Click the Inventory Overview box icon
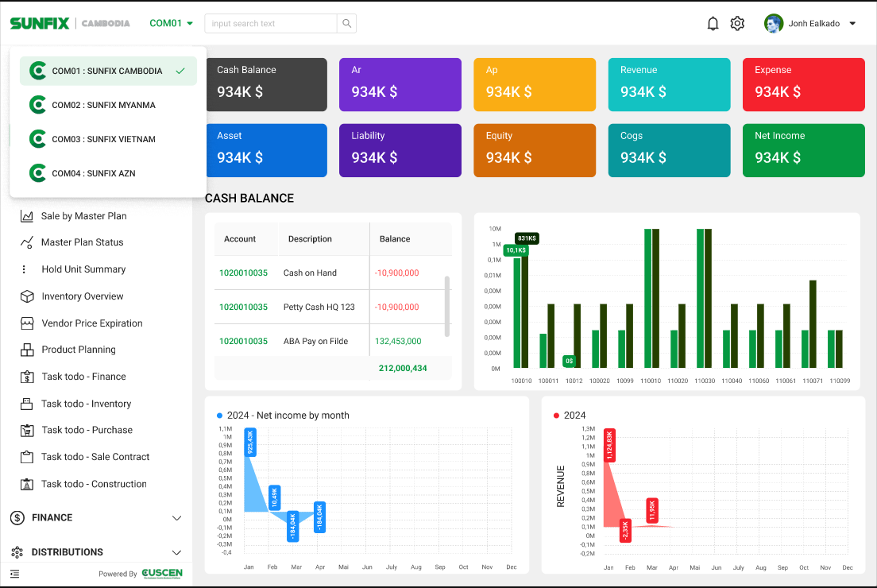This screenshot has width=877, height=588. (x=27, y=296)
